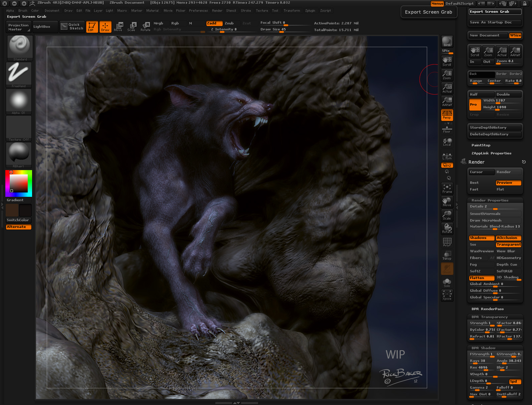Pick a color in the color picker
The image size is (532, 405).
pyautogui.click(x=19, y=183)
